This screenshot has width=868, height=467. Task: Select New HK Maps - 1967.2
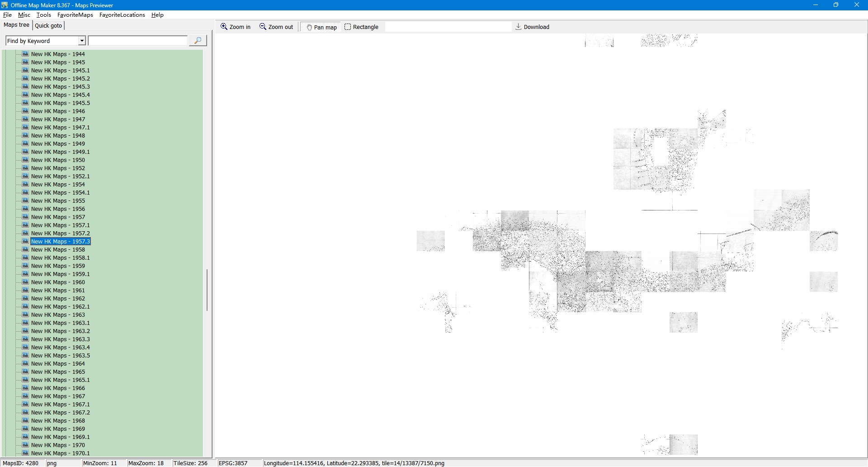click(60, 413)
